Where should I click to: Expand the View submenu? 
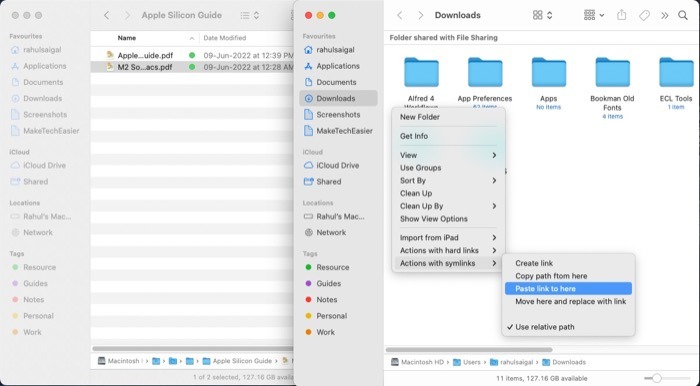(x=448, y=155)
